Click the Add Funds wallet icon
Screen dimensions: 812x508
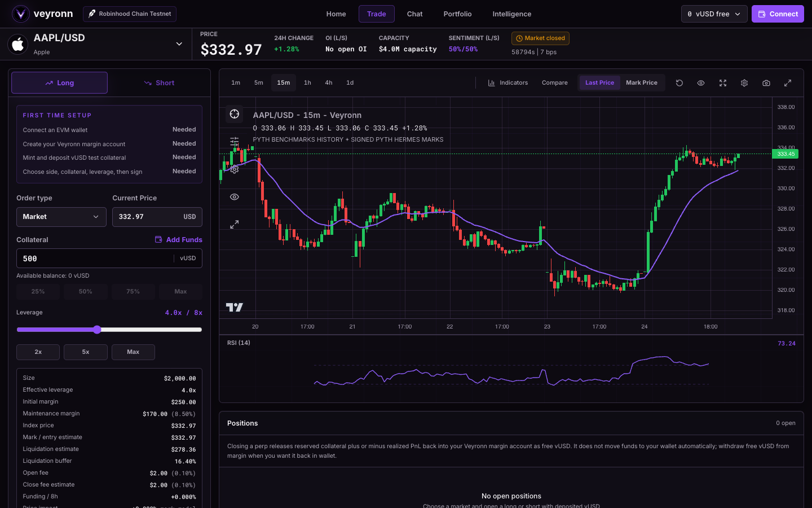point(158,239)
